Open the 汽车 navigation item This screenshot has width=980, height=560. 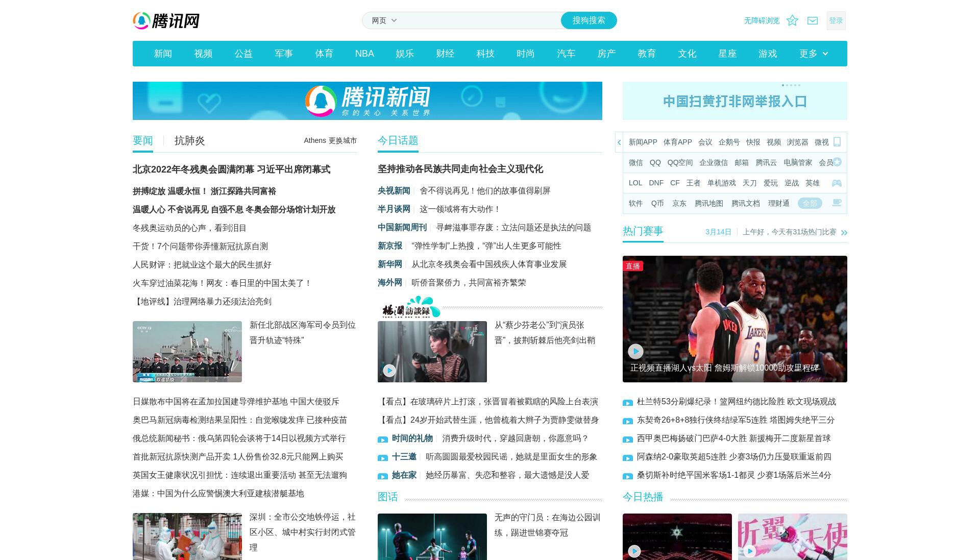[x=566, y=54]
